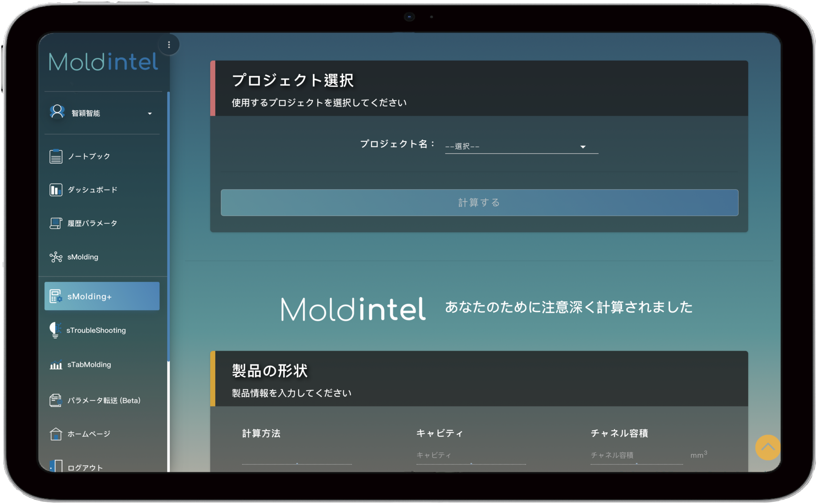Screen dimensions: 817x504
Task: Select the sMolding+ menu item
Action: 102,296
